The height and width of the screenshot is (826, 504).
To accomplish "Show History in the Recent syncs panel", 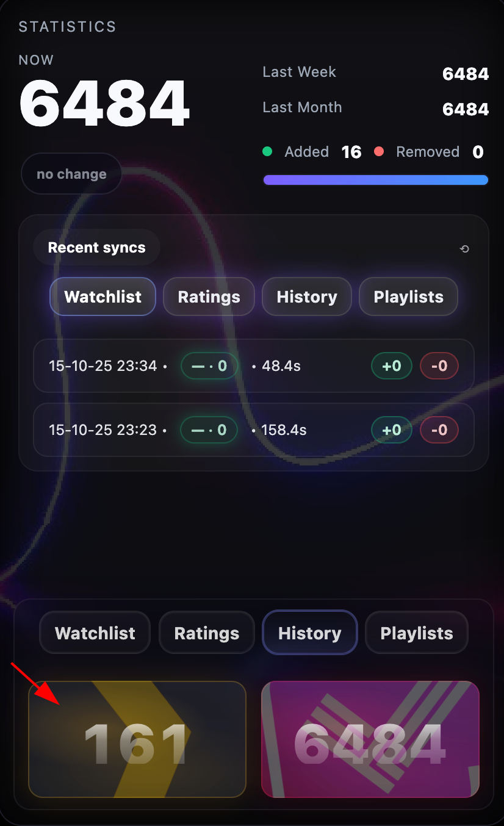I will 307,297.
